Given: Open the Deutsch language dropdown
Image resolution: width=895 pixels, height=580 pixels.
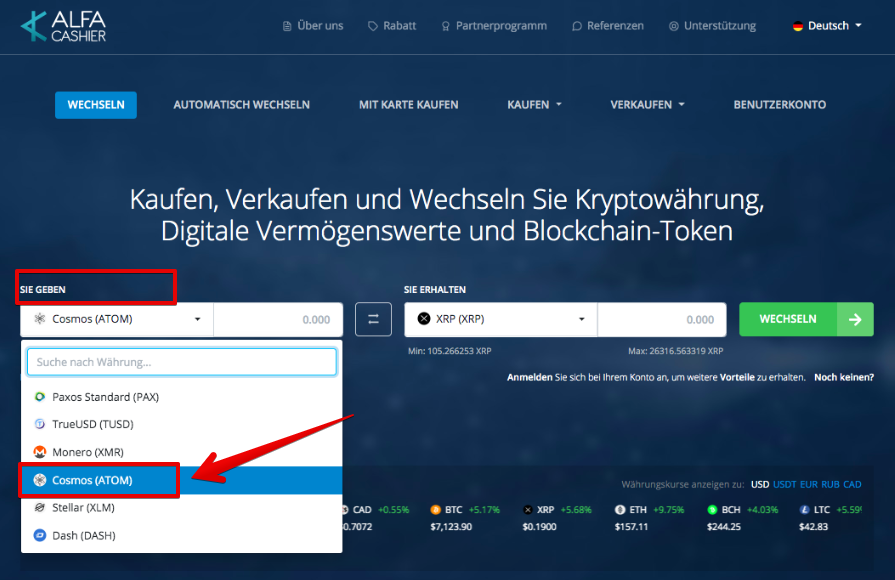Looking at the screenshot, I should coord(827,26).
